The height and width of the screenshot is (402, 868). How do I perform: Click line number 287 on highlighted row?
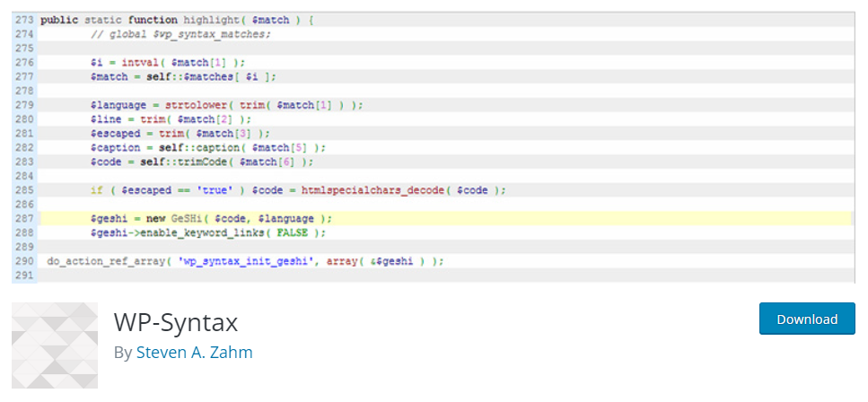click(24, 218)
